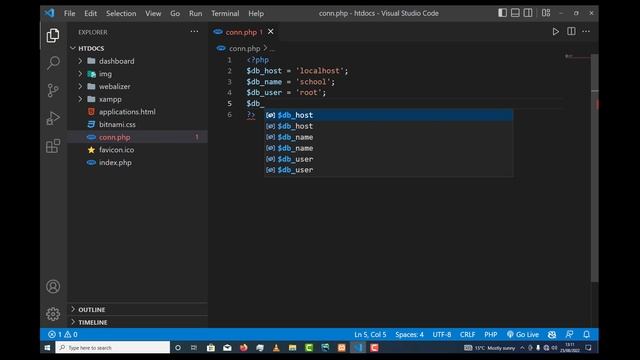This screenshot has width=640, height=360.
Task: Open the Help menu
Action: [x=256, y=13]
